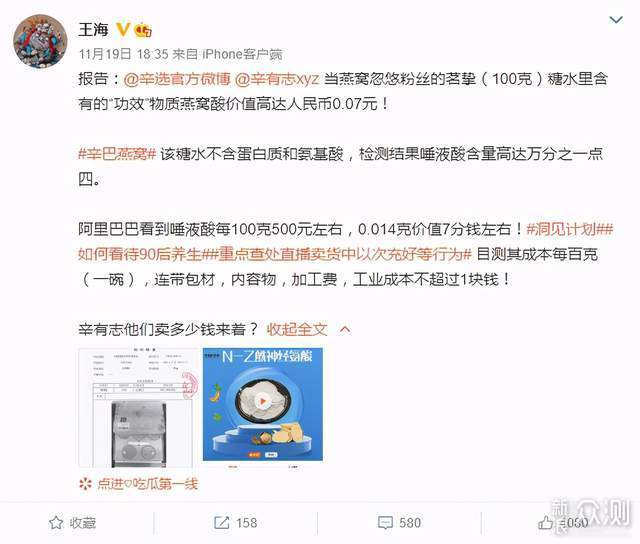The image size is (640, 544).
Task: Click the star 收藏 favorite icon
Action: point(56,523)
